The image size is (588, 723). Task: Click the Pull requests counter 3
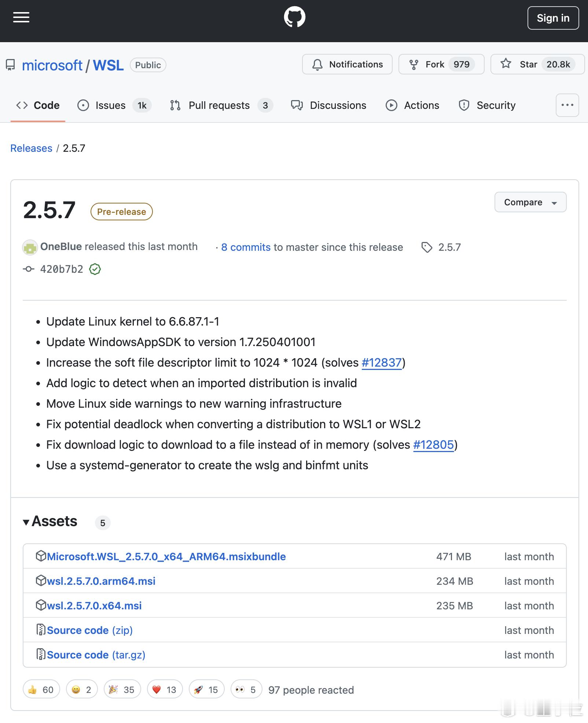(x=265, y=106)
